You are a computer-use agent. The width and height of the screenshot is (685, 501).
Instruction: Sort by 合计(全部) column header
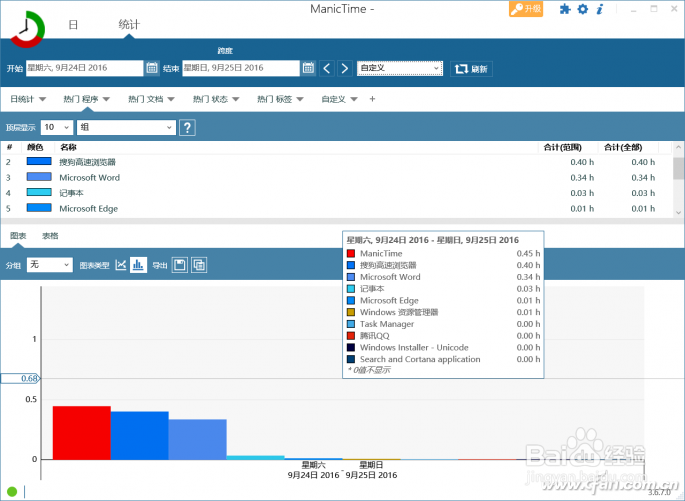pyautogui.click(x=623, y=147)
